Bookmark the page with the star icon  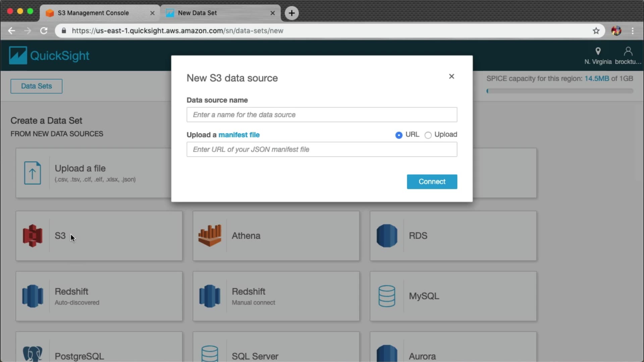(596, 31)
